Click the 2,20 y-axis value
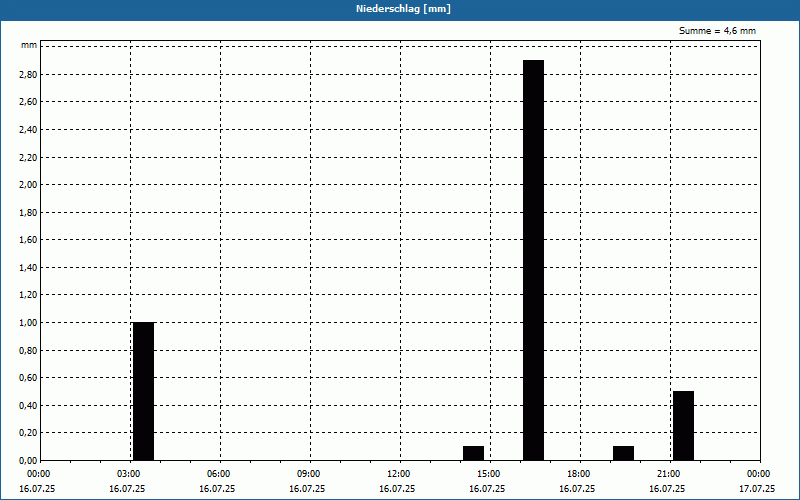 pos(28,157)
